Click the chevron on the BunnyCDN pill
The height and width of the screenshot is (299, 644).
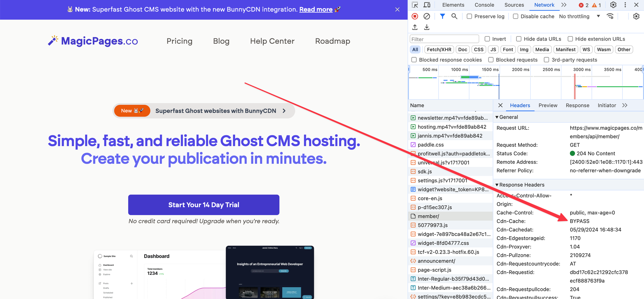tap(284, 111)
